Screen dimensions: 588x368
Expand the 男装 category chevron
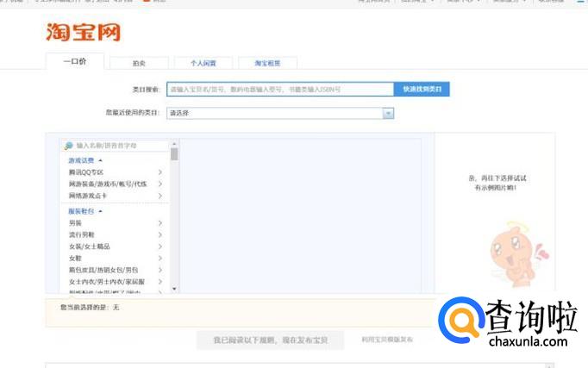click(x=160, y=223)
